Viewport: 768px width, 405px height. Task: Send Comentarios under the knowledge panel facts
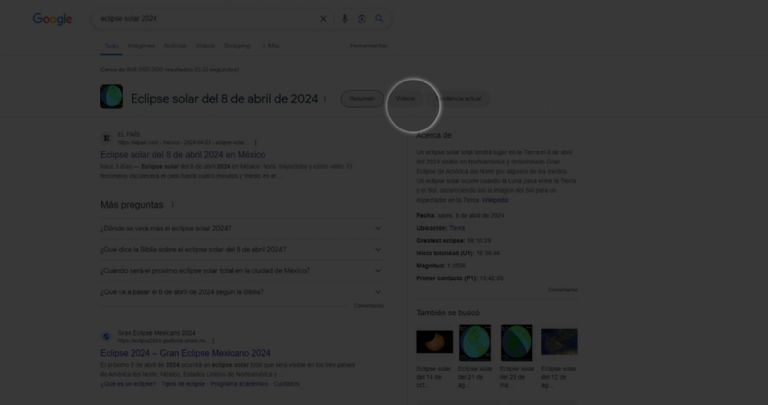tap(563, 290)
